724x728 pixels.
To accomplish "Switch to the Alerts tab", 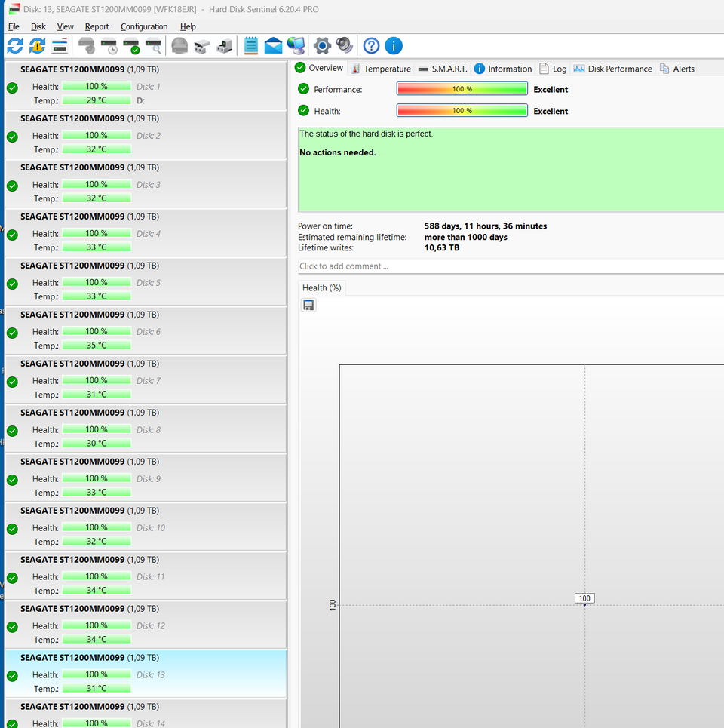I will pos(677,69).
